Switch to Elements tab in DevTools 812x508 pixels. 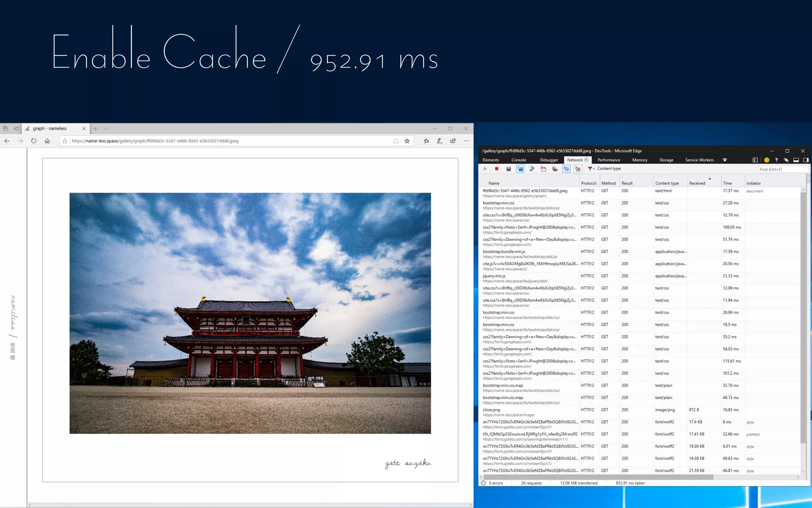pyautogui.click(x=490, y=160)
